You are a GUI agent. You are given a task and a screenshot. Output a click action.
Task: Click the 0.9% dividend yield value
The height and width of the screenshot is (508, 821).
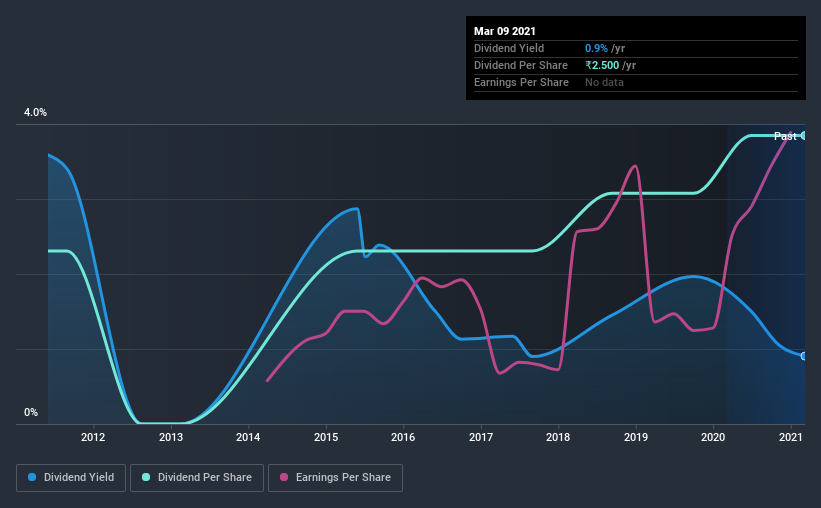pos(596,48)
